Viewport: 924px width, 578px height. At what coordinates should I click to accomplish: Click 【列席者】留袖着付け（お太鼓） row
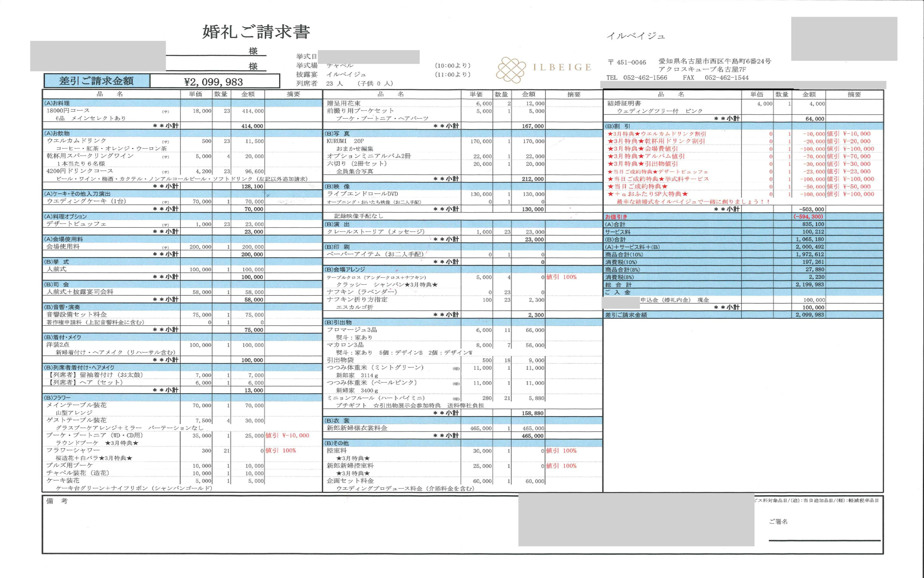(155, 375)
